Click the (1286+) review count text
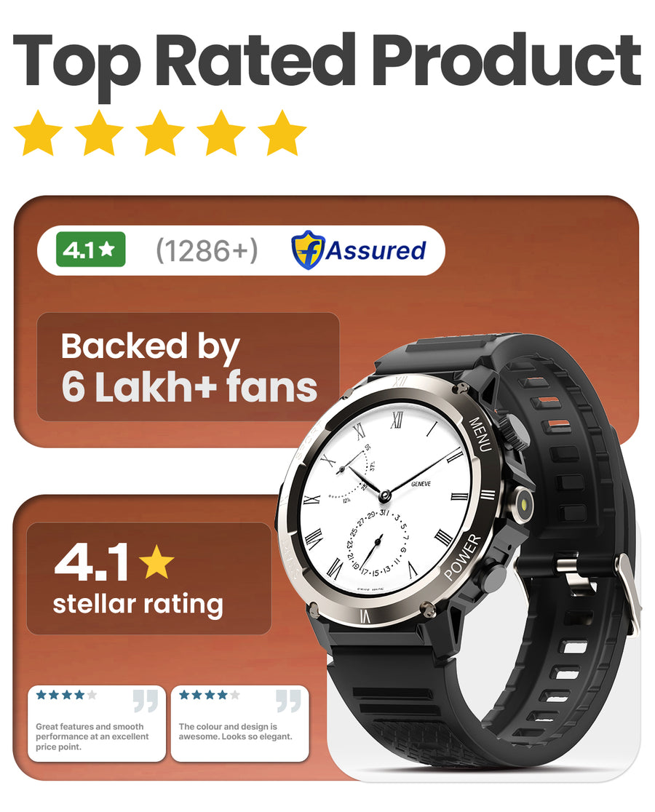This screenshot has height=812, width=655. click(207, 250)
